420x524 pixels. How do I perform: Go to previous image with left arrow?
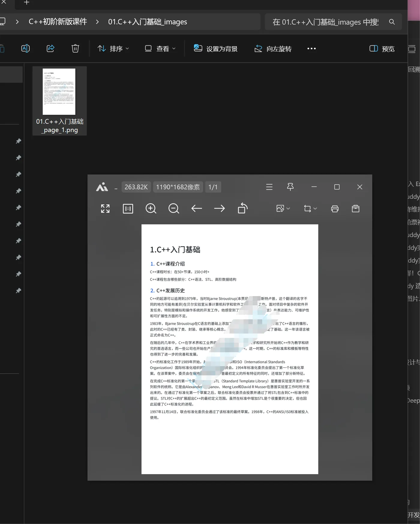pos(196,209)
